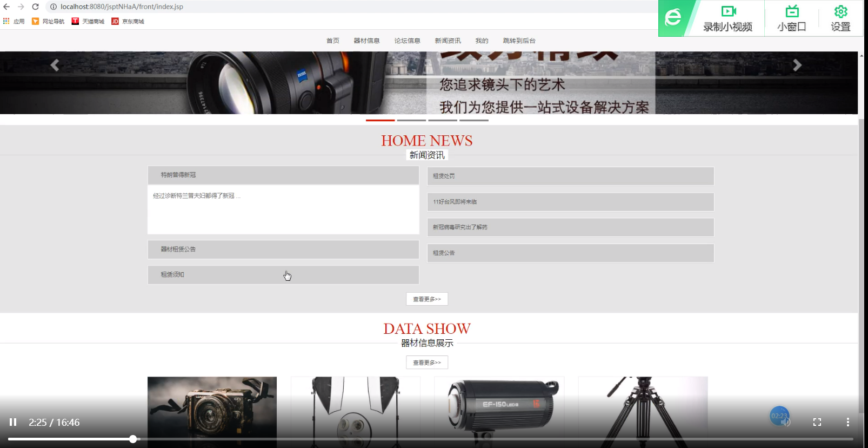Open 我的 nav item
868x448 pixels.
pyautogui.click(x=482, y=41)
